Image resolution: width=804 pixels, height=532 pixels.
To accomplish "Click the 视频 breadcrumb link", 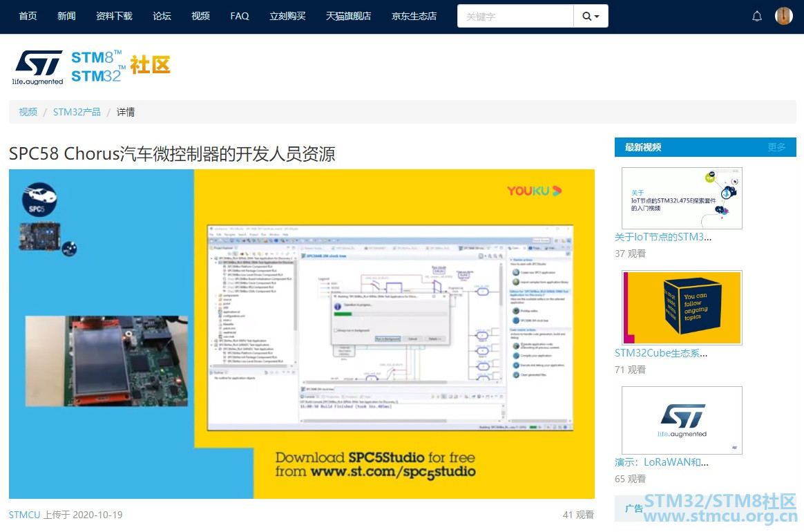I will click(x=28, y=112).
